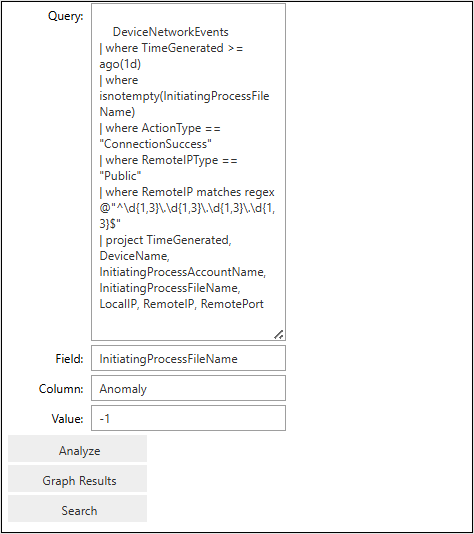The width and height of the screenshot is (474, 534).
Task: Click the regex pattern line in query
Action: (187, 208)
